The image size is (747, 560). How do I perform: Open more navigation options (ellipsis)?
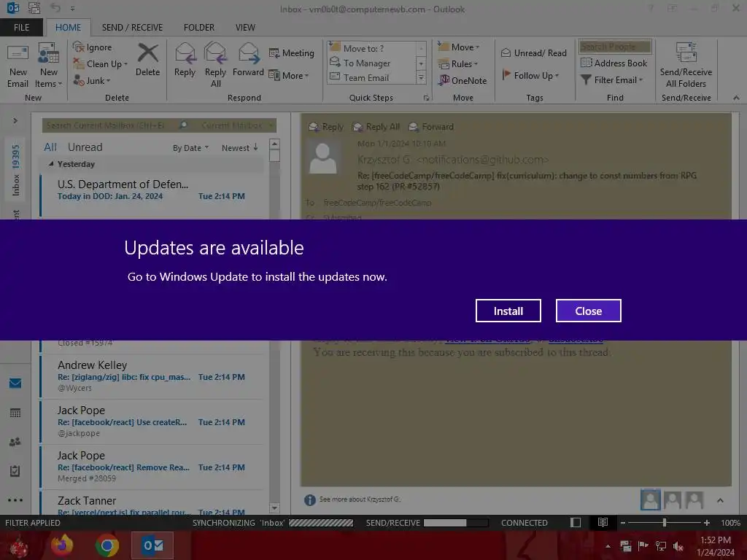tap(15, 500)
